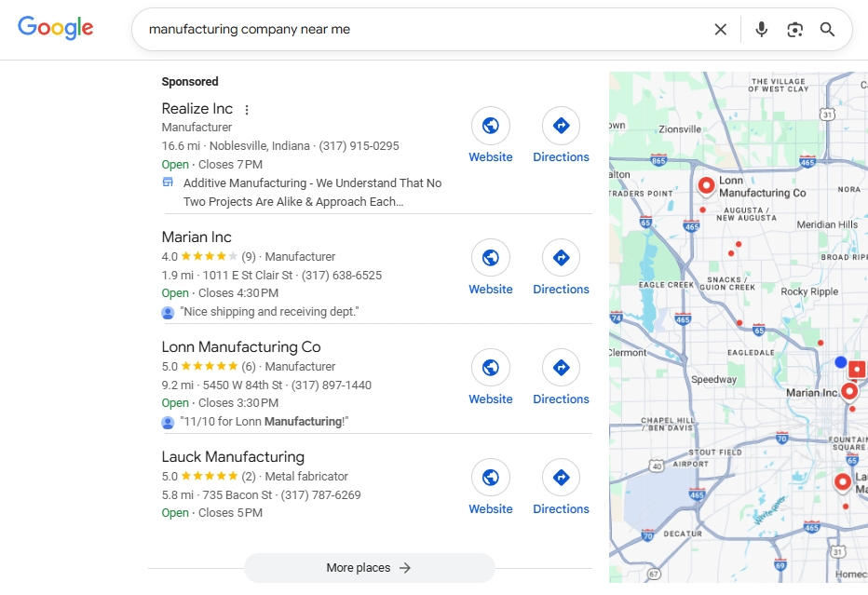Select Lonn Manufacturing Co pin on map

tap(706, 186)
